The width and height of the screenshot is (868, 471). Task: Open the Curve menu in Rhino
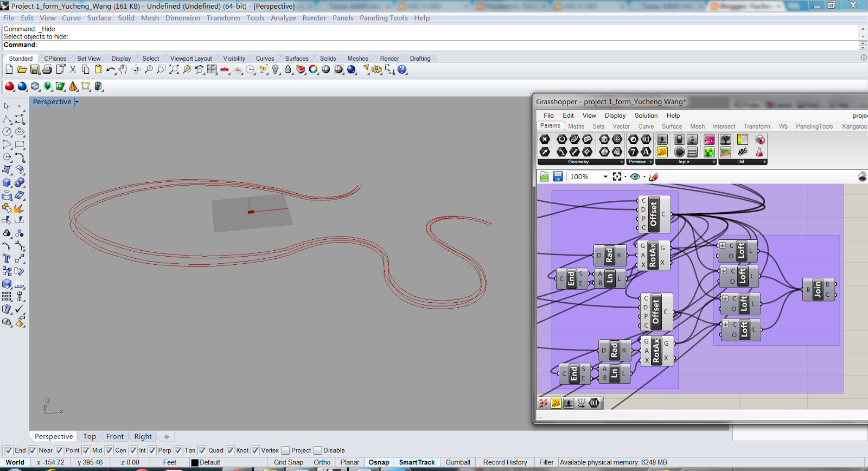pyautogui.click(x=71, y=18)
